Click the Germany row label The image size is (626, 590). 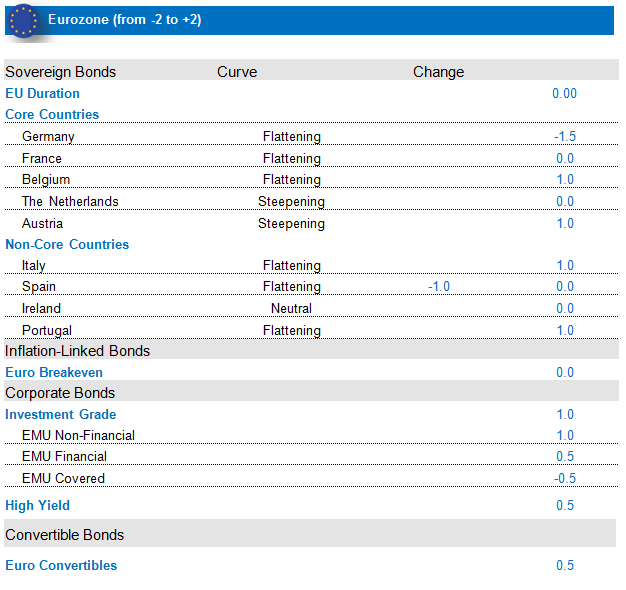[48, 137]
